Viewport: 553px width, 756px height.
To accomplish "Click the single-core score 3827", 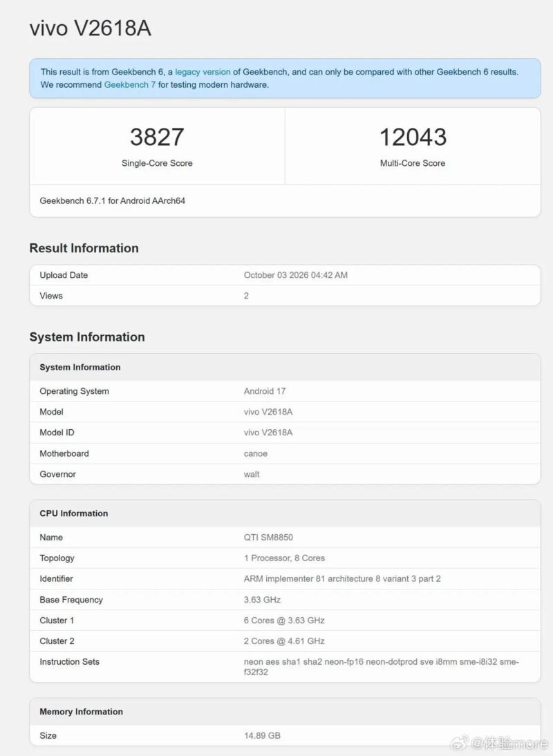I will pyautogui.click(x=157, y=137).
